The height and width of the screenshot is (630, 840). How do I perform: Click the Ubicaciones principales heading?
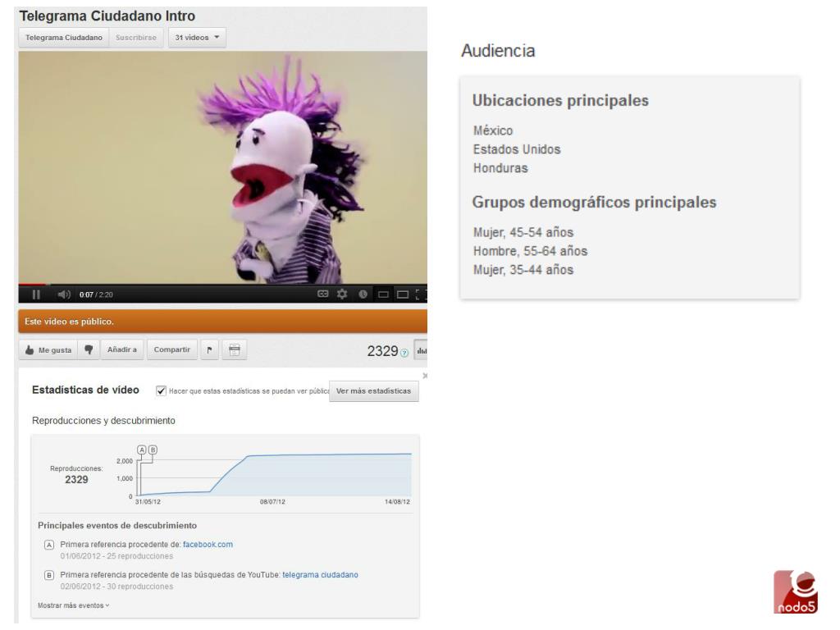(x=560, y=101)
